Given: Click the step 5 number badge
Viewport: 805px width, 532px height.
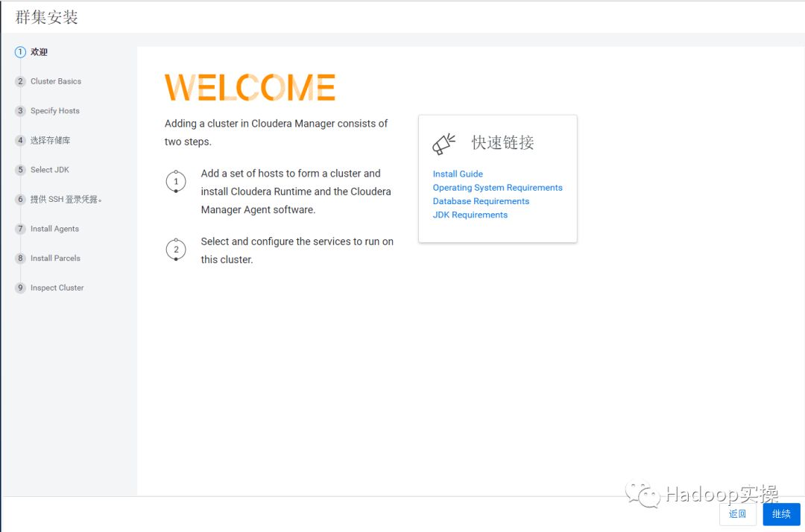Looking at the screenshot, I should click(20, 170).
